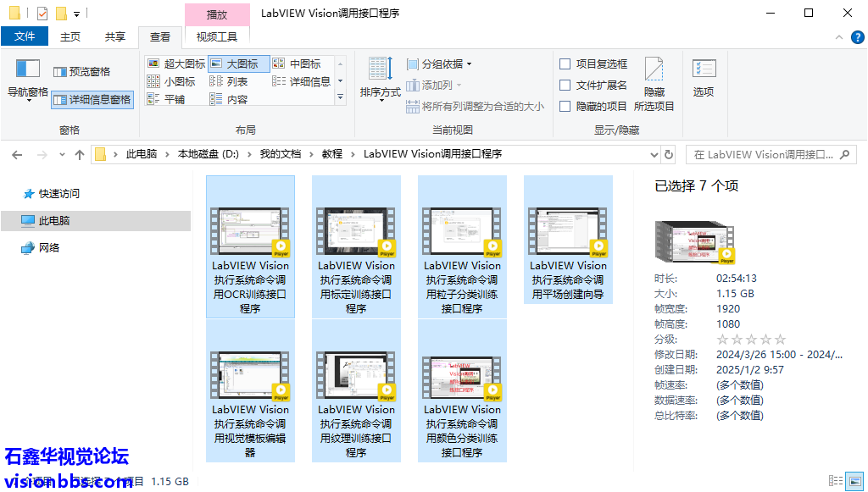This screenshot has width=868, height=492.
Task: Select Extra large icons (超大图标) layout
Action: 176,64
